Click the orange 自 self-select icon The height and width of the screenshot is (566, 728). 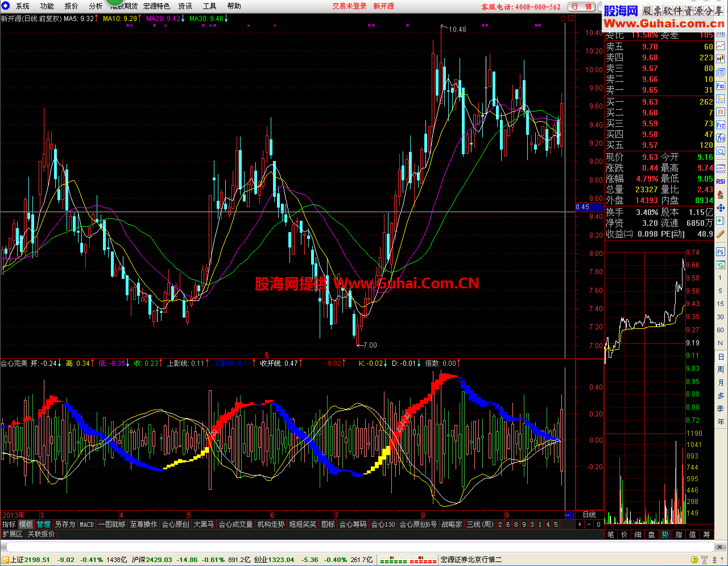pos(721,111)
